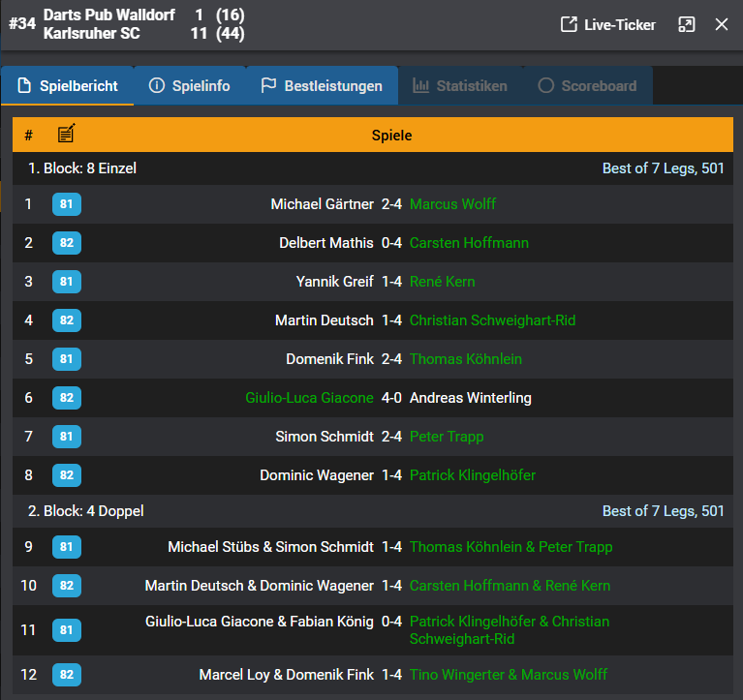Click board 81 badge for game 1
Image resolution: width=743 pixels, height=700 pixels.
coord(67,204)
